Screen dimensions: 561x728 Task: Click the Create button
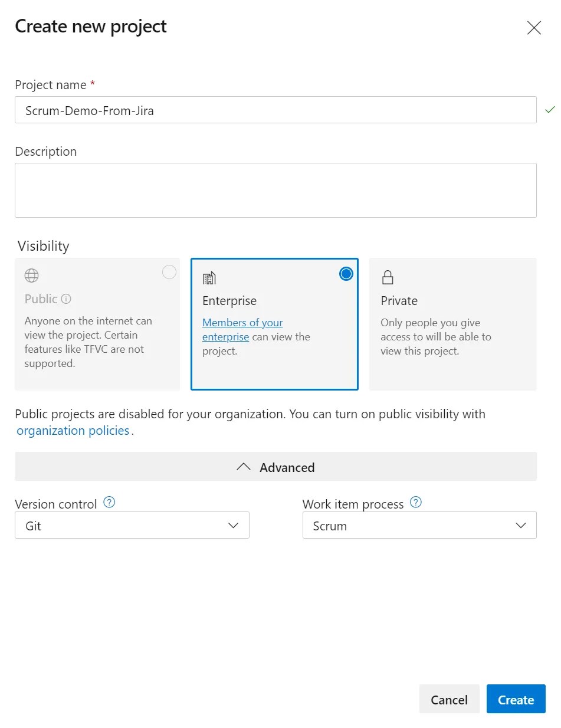coord(516,699)
